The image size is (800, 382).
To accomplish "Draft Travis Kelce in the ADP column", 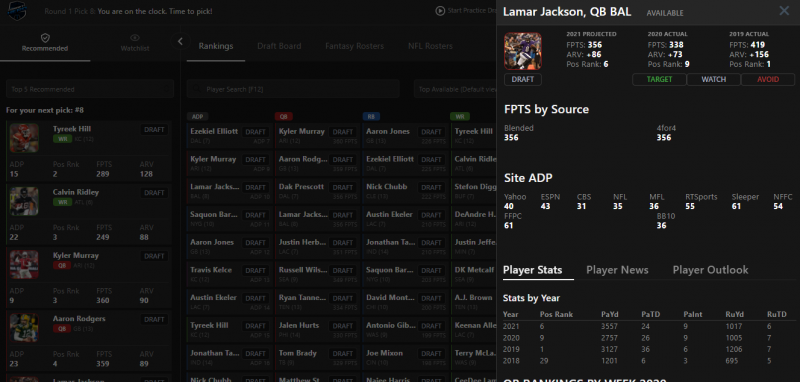I will click(256, 270).
